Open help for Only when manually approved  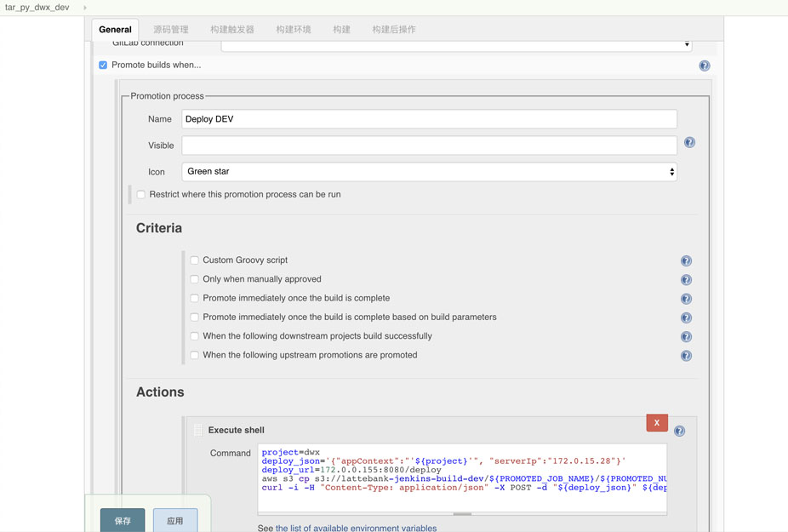tap(686, 280)
